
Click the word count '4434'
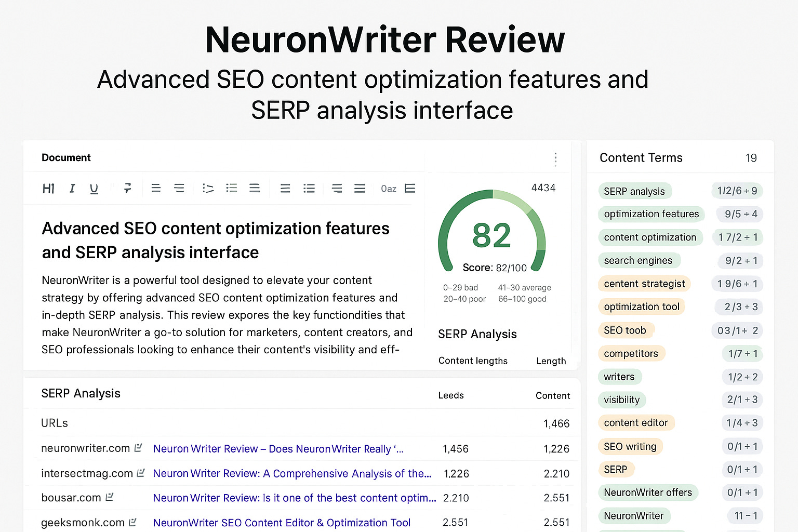pos(543,188)
